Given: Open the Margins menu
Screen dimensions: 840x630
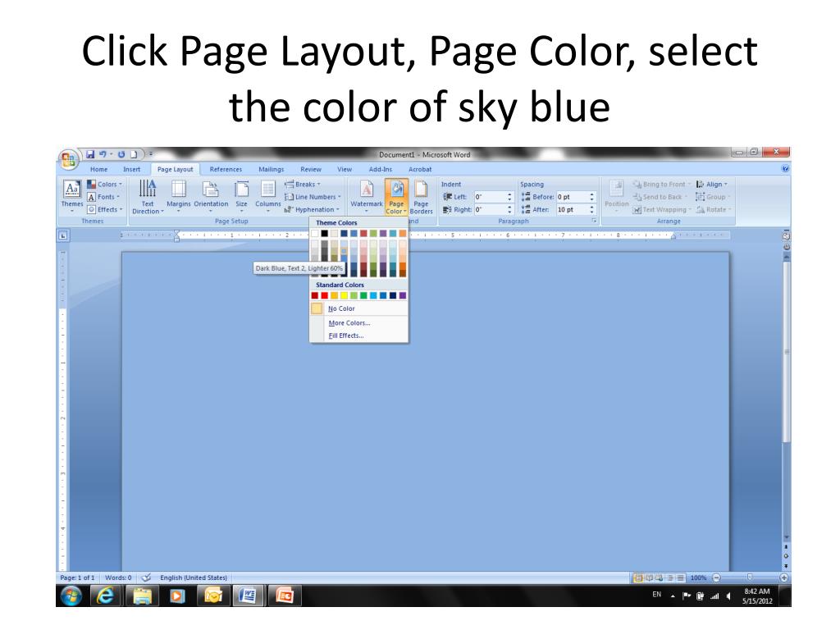Looking at the screenshot, I should [178, 197].
